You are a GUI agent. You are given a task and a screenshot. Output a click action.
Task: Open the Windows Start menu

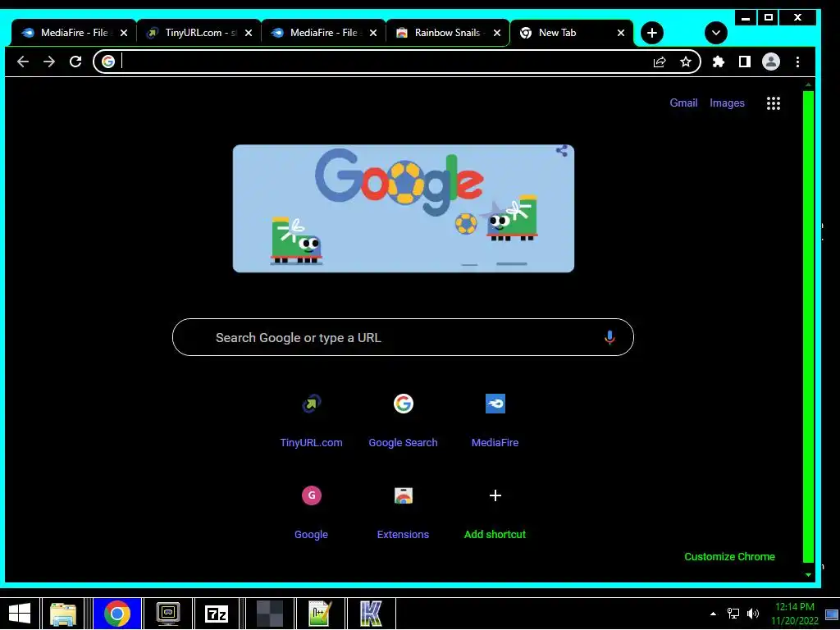[20, 614]
